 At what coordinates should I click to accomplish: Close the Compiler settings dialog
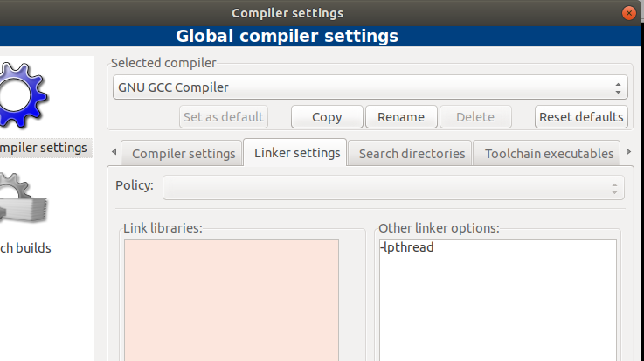pyautogui.click(x=629, y=13)
